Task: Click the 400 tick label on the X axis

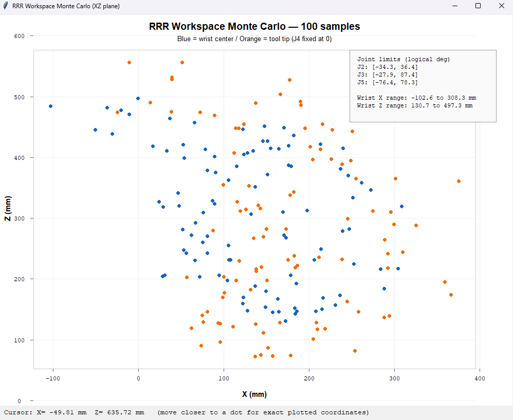Action: tap(479, 378)
